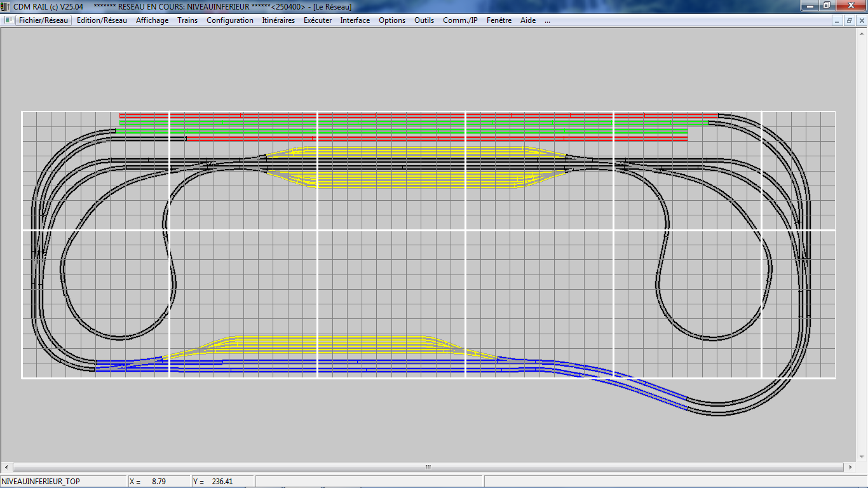Open the Interface menu
The height and width of the screenshot is (488, 868).
point(355,20)
